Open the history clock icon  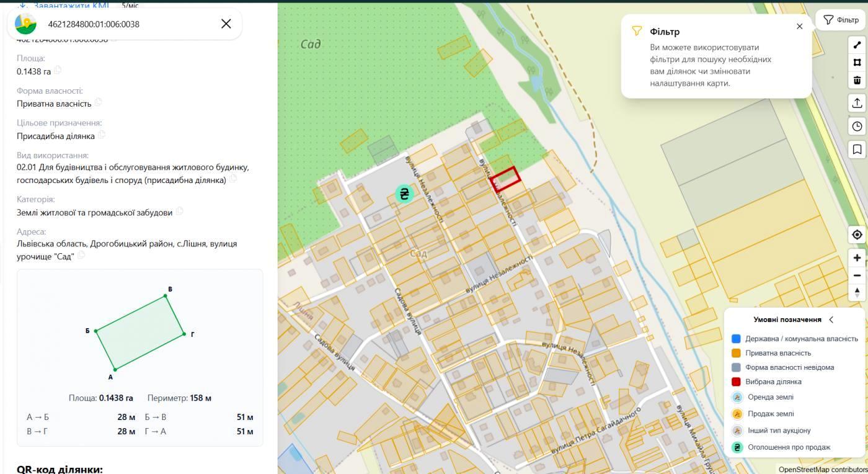857,127
